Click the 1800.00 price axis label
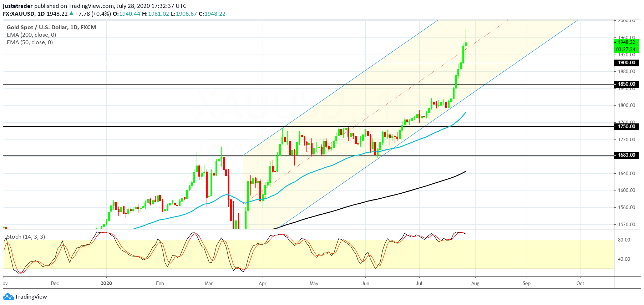The height and width of the screenshot is (305, 644). point(627,106)
